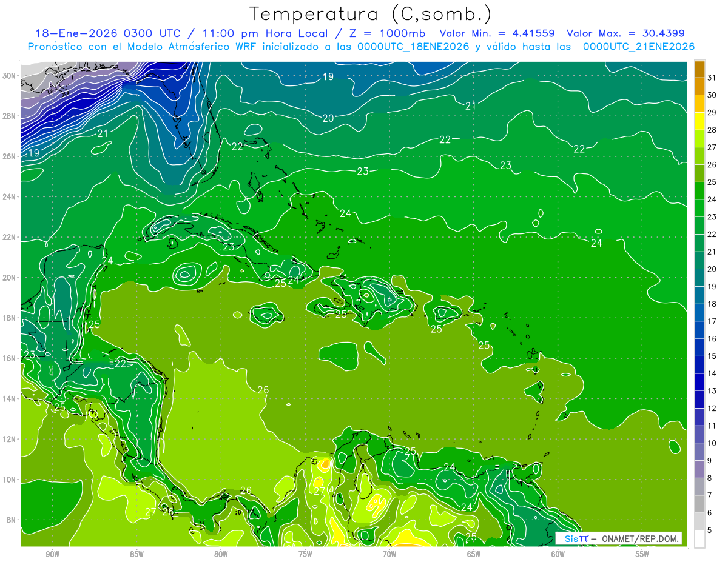Click the '28N' latitude label
This screenshot has height=562, width=728.
click(9, 116)
